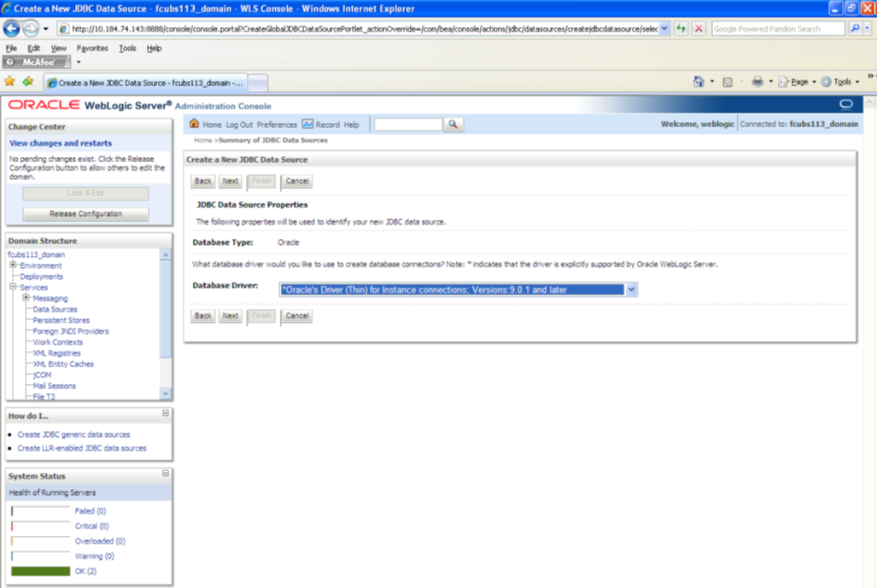Open the Tools menu in menu bar
Viewport: 877px width, 588px height.
pos(127,48)
